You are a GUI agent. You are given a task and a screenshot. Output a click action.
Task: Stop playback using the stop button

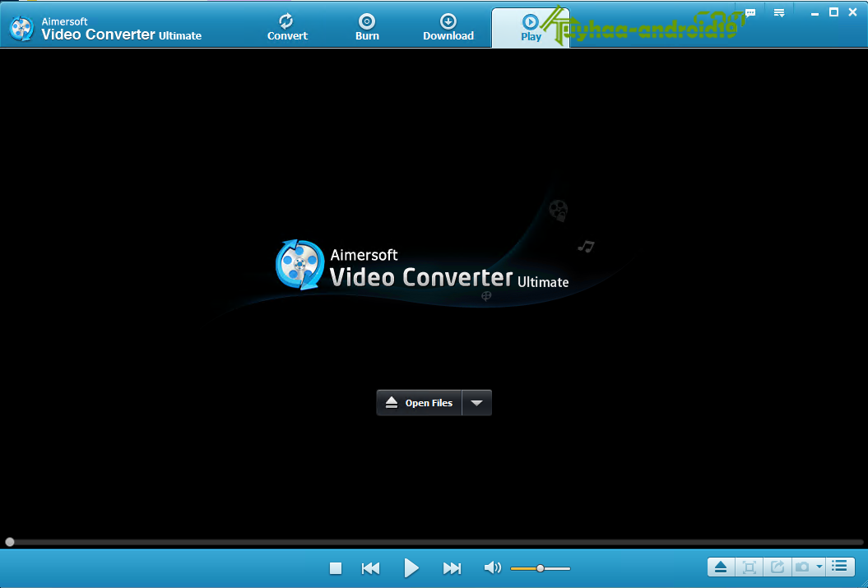(335, 567)
